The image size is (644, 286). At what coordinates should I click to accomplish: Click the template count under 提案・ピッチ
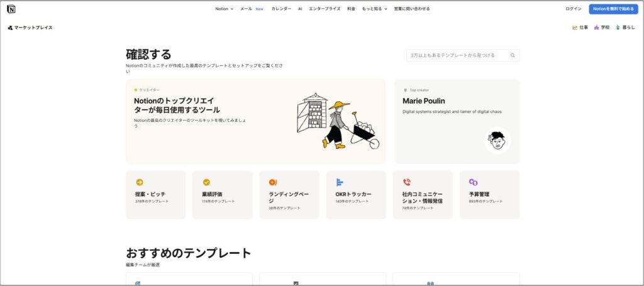click(152, 202)
